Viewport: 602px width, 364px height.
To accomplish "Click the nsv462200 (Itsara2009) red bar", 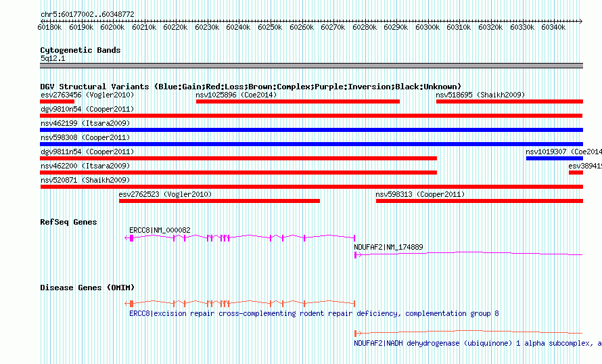I will (x=238, y=173).
